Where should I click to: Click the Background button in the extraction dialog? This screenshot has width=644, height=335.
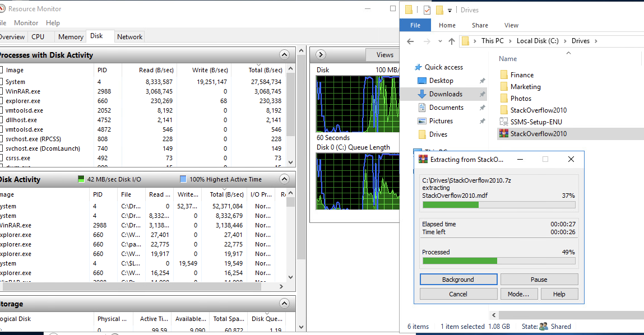[x=458, y=280]
